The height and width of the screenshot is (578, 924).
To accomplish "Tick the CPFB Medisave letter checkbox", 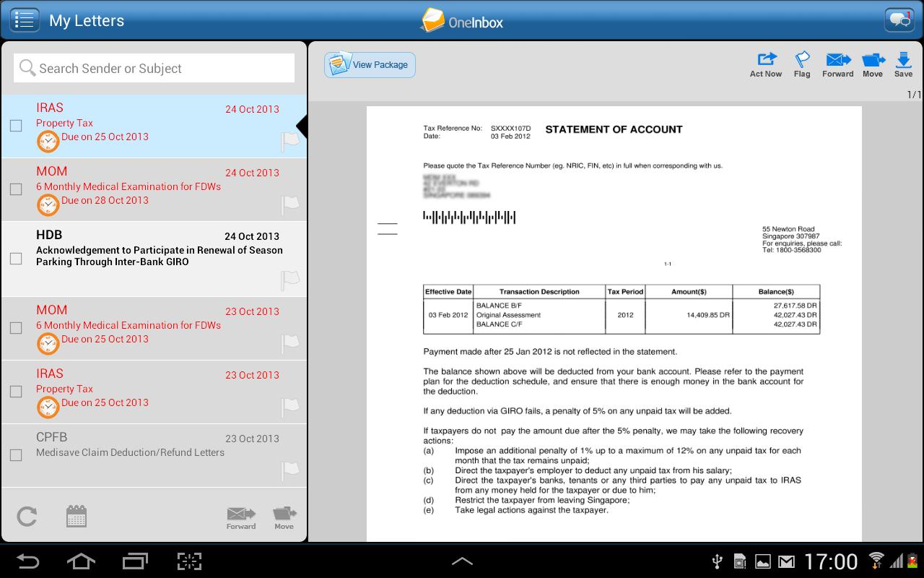I will coord(16,454).
